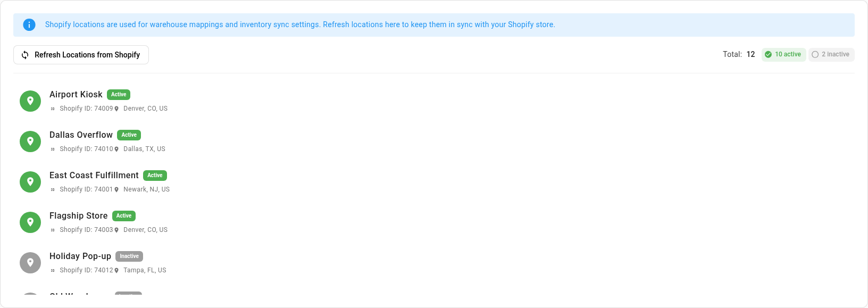Click Tampa, FL, US address text

[145, 270]
